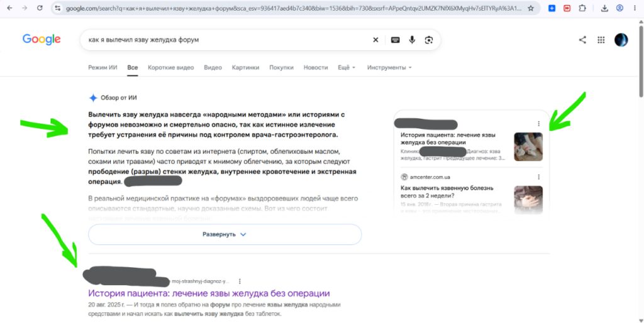
Task: Open the Покупки tab
Action: tap(281, 67)
